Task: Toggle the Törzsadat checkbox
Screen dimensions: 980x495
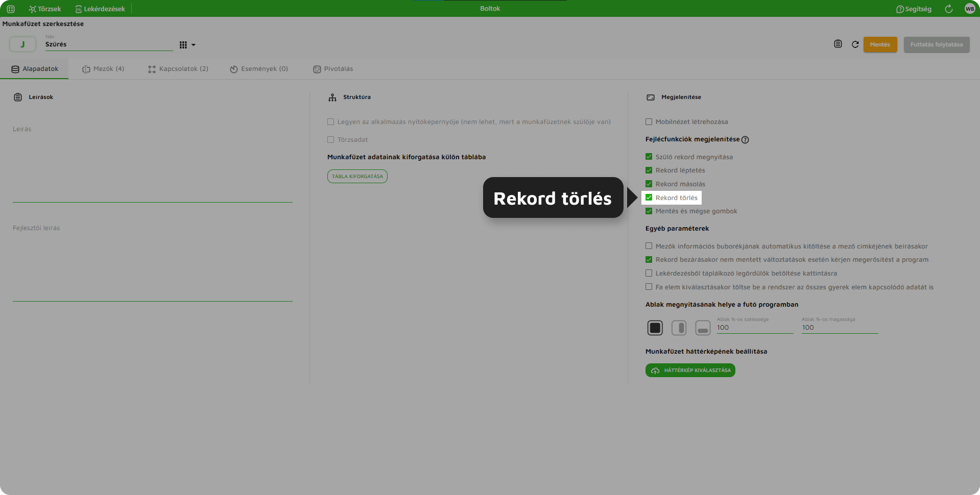Action: pyautogui.click(x=330, y=140)
